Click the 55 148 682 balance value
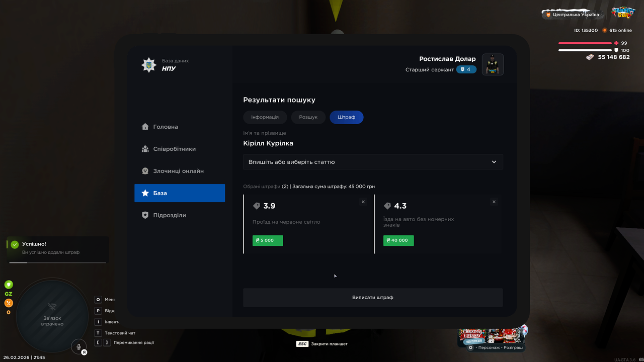This screenshot has width=644, height=362. (614, 57)
